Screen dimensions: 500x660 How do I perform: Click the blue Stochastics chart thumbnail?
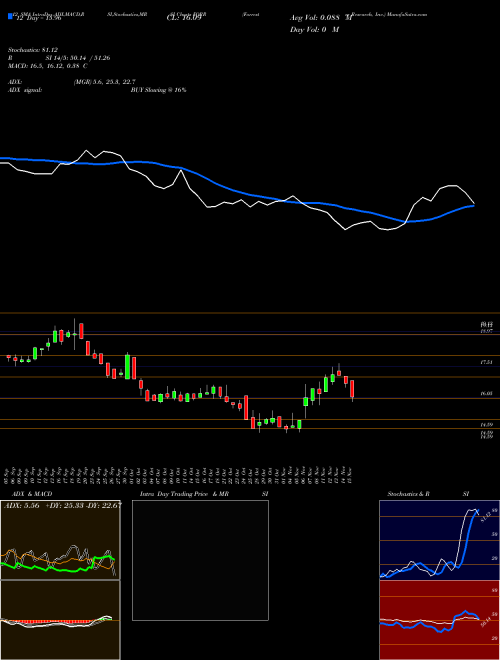tap(439, 540)
